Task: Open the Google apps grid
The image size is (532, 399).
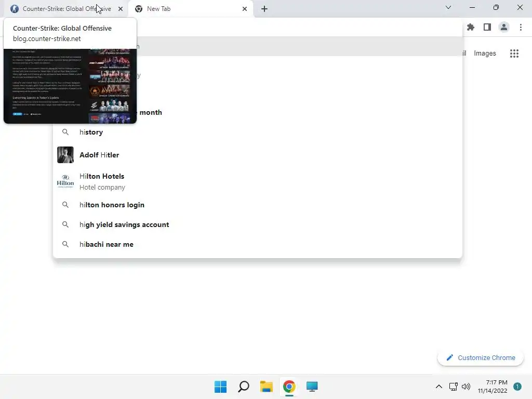Action: [514, 54]
